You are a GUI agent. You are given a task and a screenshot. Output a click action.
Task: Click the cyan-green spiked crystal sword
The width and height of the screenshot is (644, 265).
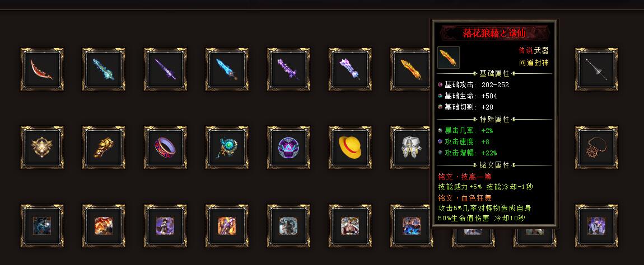pos(104,69)
